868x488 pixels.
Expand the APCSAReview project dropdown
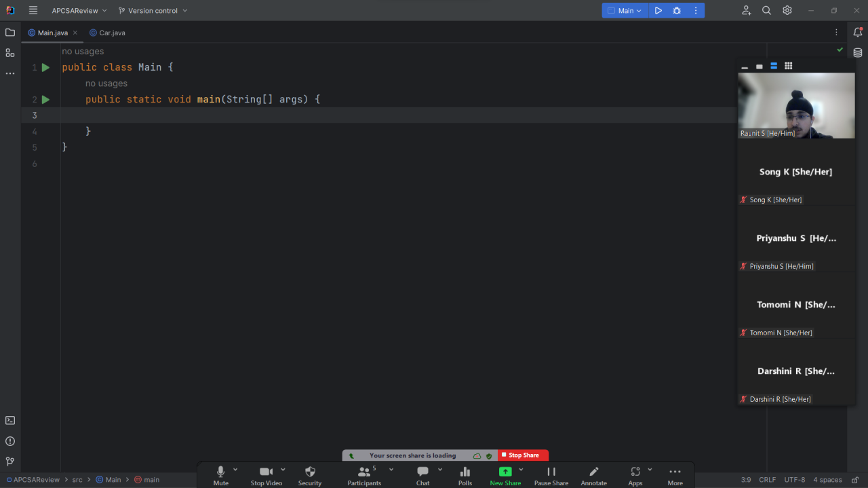(x=79, y=11)
